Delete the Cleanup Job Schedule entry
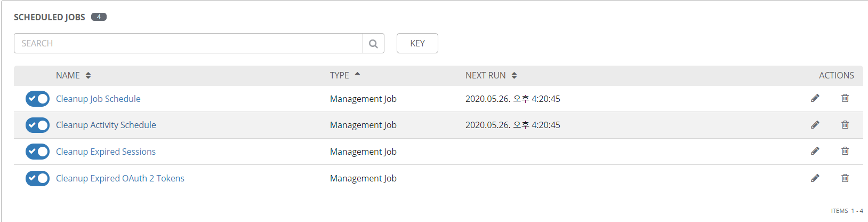Viewport: 868px width, 222px height. 845,98
